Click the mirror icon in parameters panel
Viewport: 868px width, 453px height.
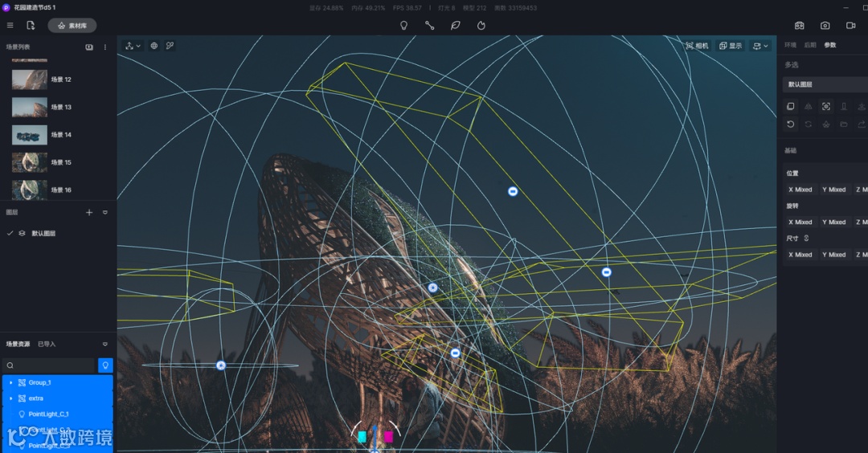point(809,106)
